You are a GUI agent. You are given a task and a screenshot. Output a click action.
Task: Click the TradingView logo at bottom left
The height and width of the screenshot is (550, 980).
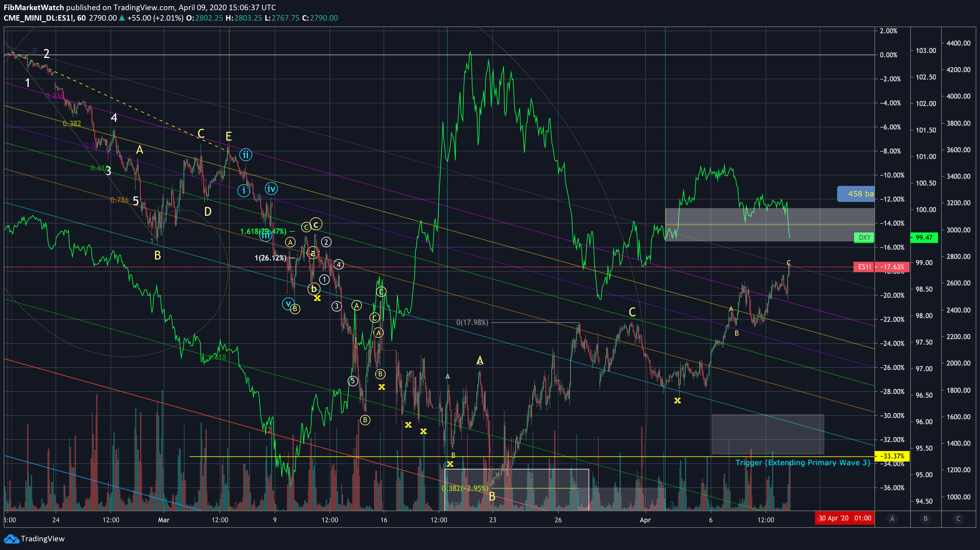(34, 539)
